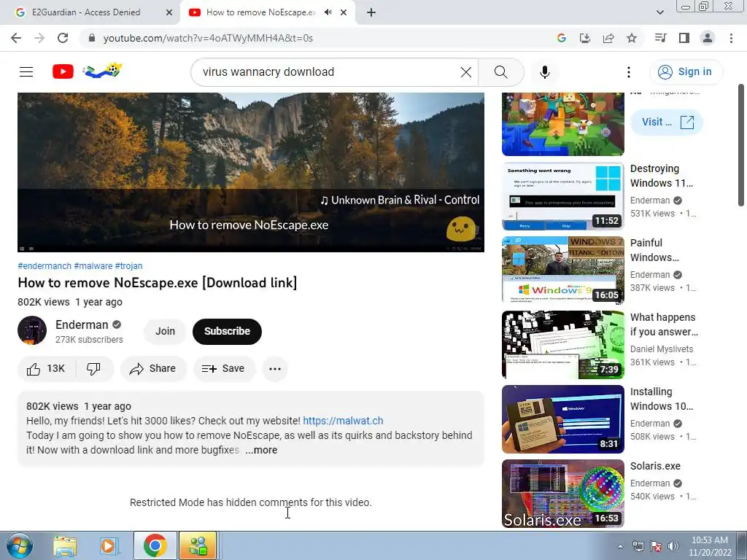This screenshot has height=560, width=747.
Task: Open the Minecraft ad thumbnail
Action: point(562,124)
